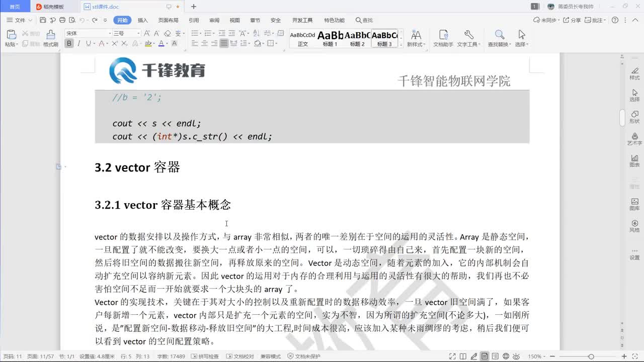Click the Search (查找) box in ribbon
This screenshot has height=362, width=644.
click(x=364, y=20)
